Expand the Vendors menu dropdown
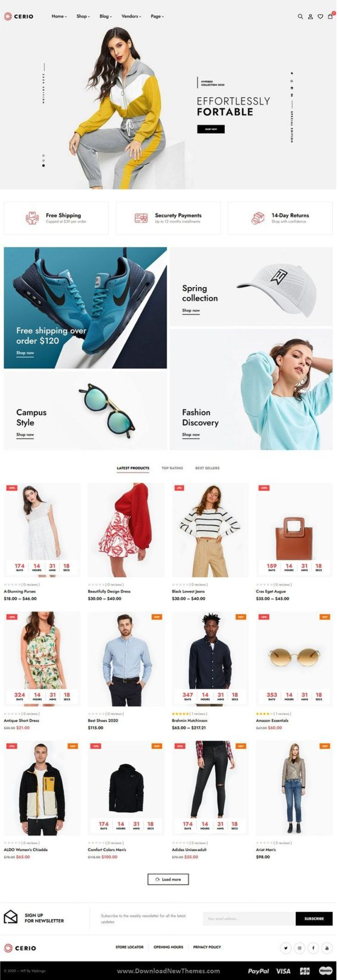This screenshot has width=339, height=980. coord(132,16)
